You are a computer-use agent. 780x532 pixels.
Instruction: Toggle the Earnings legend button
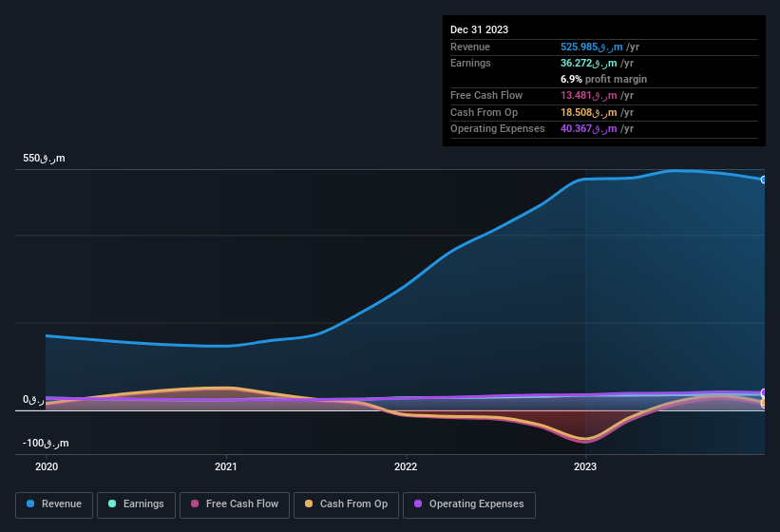[136, 505]
